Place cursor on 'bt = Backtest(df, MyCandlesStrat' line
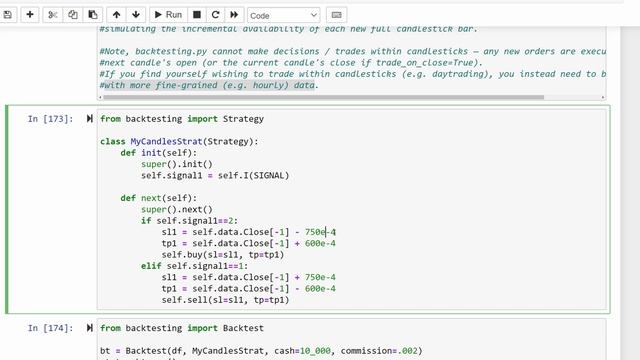The width and height of the screenshot is (640, 360). [261, 351]
